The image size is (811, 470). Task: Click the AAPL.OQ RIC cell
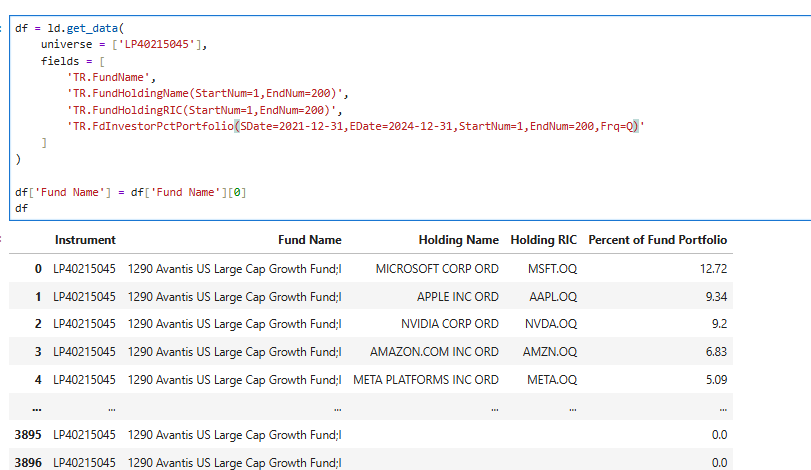click(553, 297)
